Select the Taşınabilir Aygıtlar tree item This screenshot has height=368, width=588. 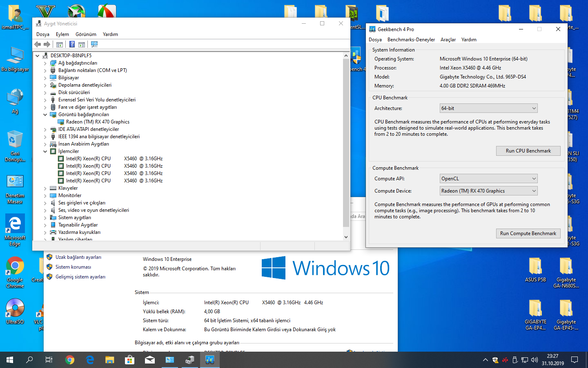pos(78,225)
